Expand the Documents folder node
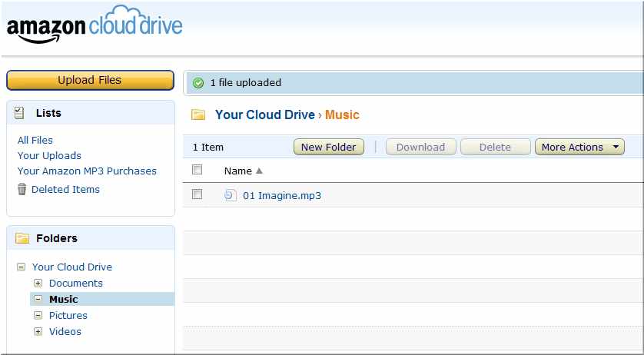644x355 pixels. [x=38, y=283]
